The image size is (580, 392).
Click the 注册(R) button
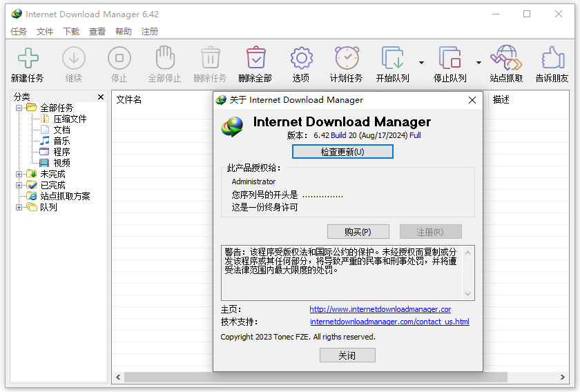(431, 232)
